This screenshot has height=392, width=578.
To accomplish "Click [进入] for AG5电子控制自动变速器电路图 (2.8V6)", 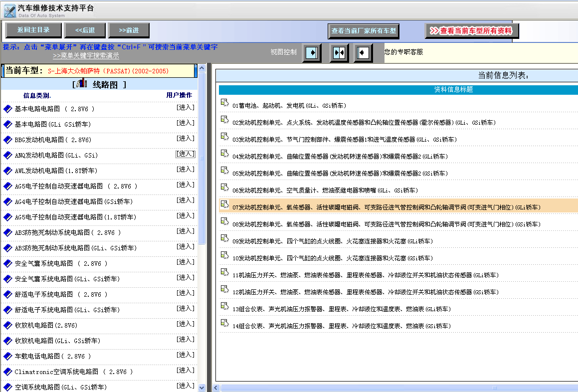I will pyautogui.click(x=186, y=185).
